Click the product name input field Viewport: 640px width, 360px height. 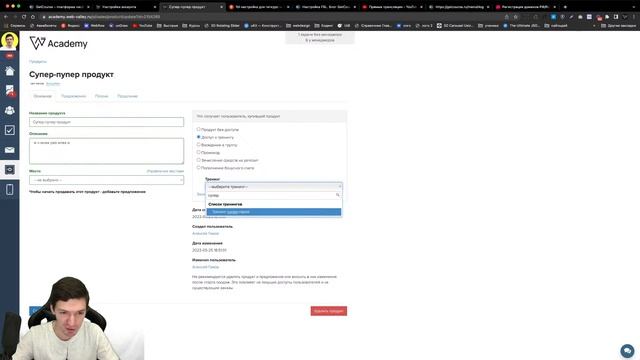click(x=107, y=122)
